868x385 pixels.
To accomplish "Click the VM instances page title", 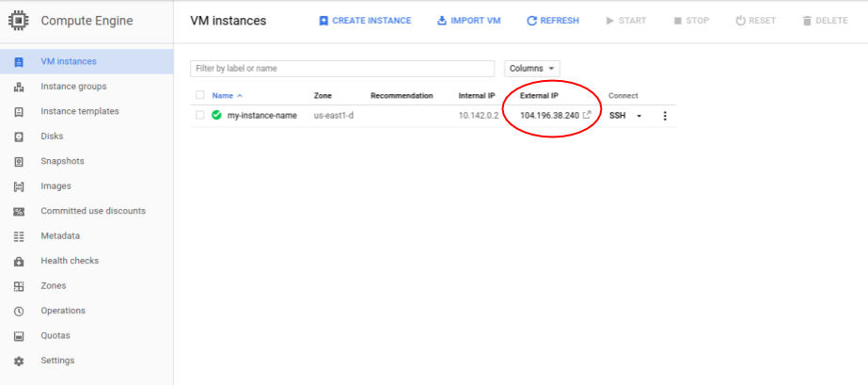I will [229, 21].
